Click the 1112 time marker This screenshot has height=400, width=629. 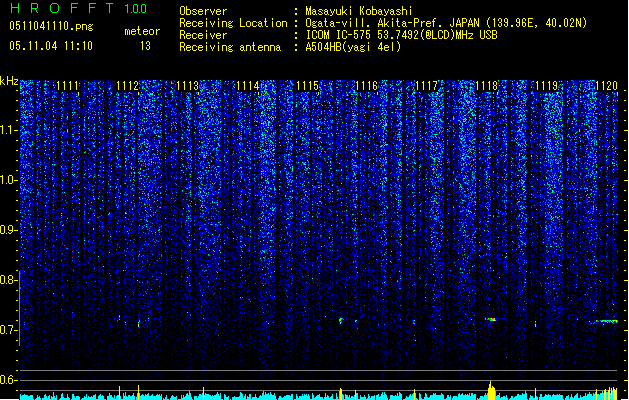click(127, 86)
